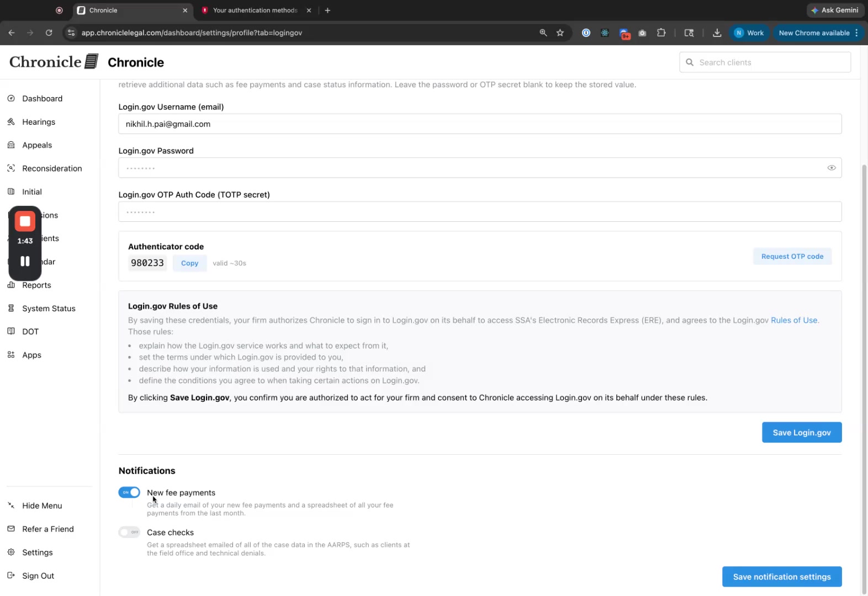868x596 pixels.
Task: Open Reconsideration from the sidebar
Action: (x=52, y=168)
